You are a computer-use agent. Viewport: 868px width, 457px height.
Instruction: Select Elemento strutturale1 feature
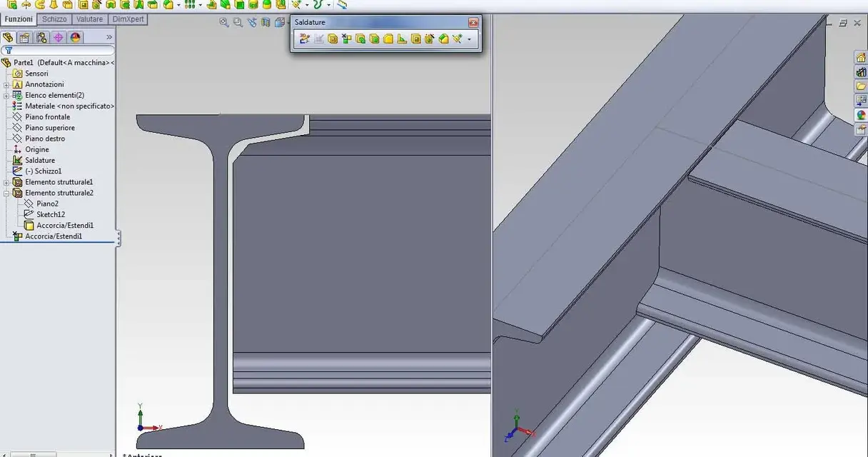[59, 182]
